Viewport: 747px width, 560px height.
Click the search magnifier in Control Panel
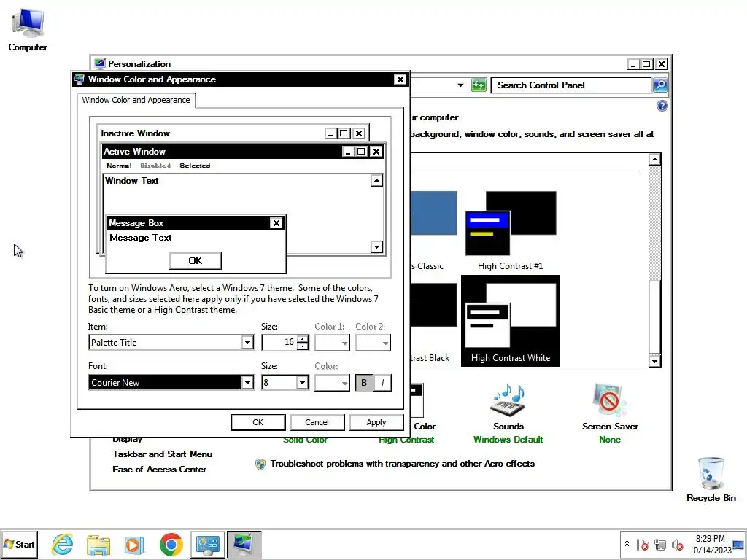659,85
